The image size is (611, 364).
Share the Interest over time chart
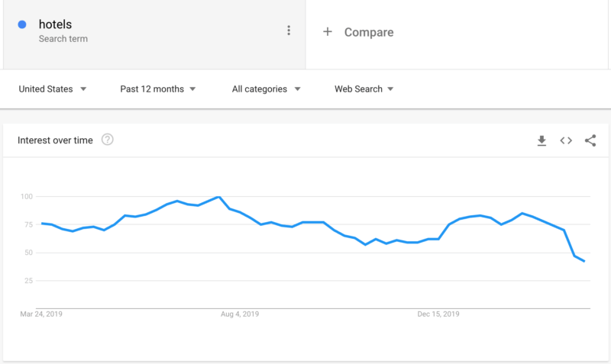[x=590, y=140]
